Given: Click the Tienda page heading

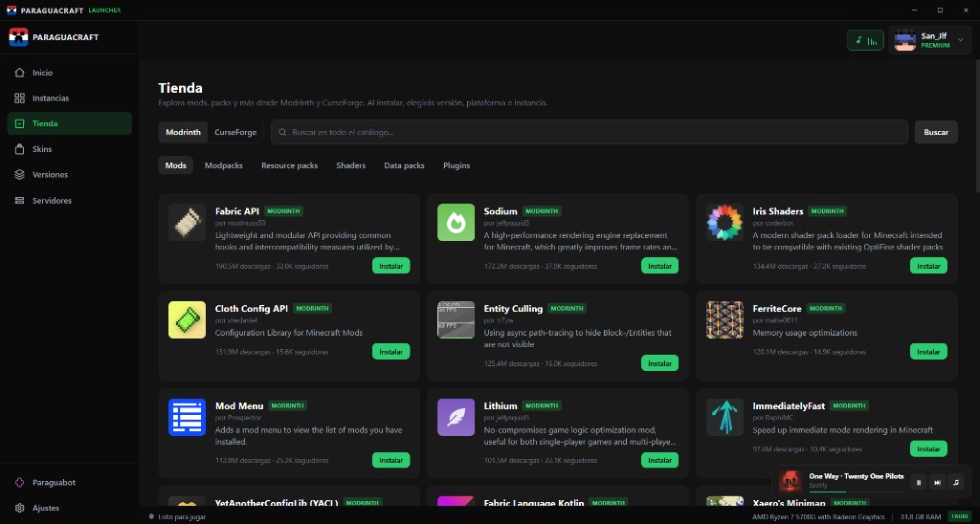Looking at the screenshot, I should [180, 88].
